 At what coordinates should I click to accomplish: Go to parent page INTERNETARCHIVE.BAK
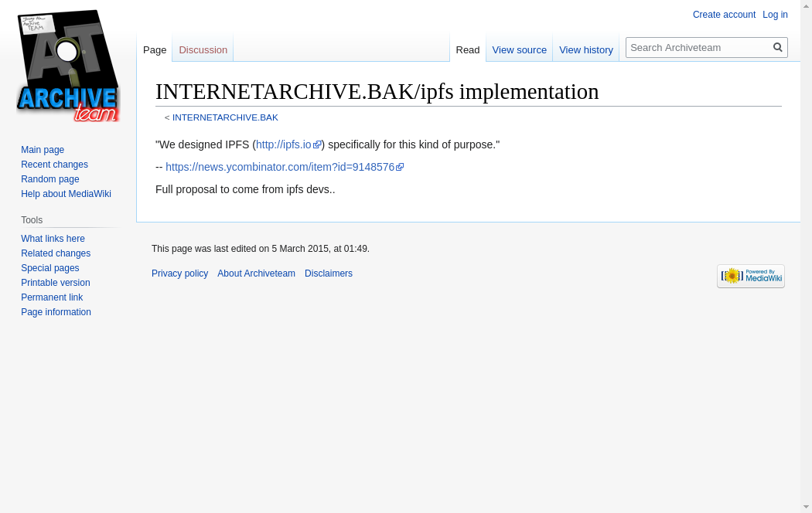click(x=225, y=117)
